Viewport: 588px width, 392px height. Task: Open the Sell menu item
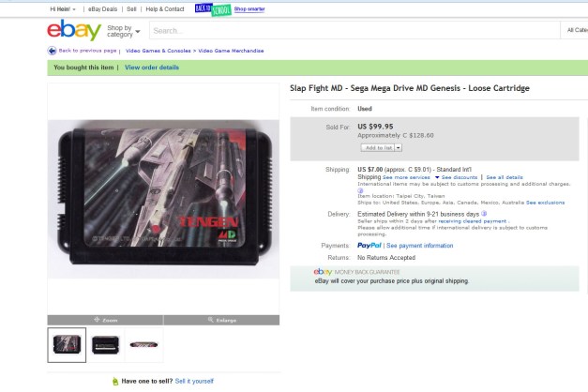coord(131,9)
